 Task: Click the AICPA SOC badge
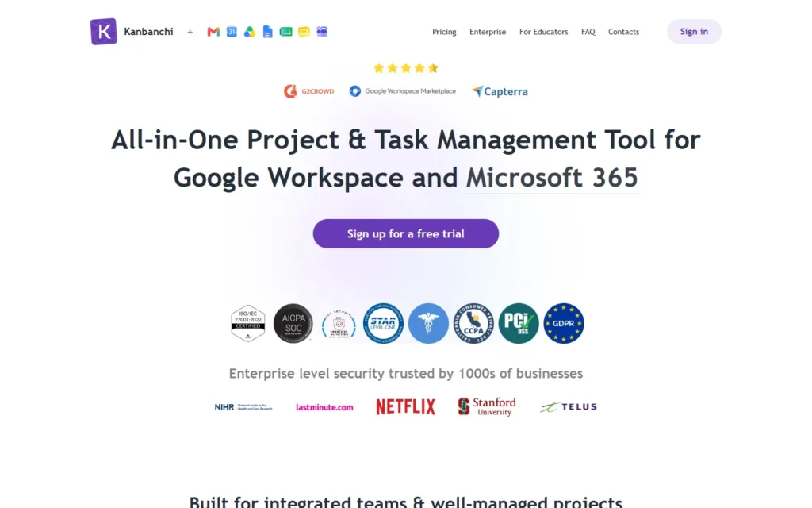click(x=293, y=323)
